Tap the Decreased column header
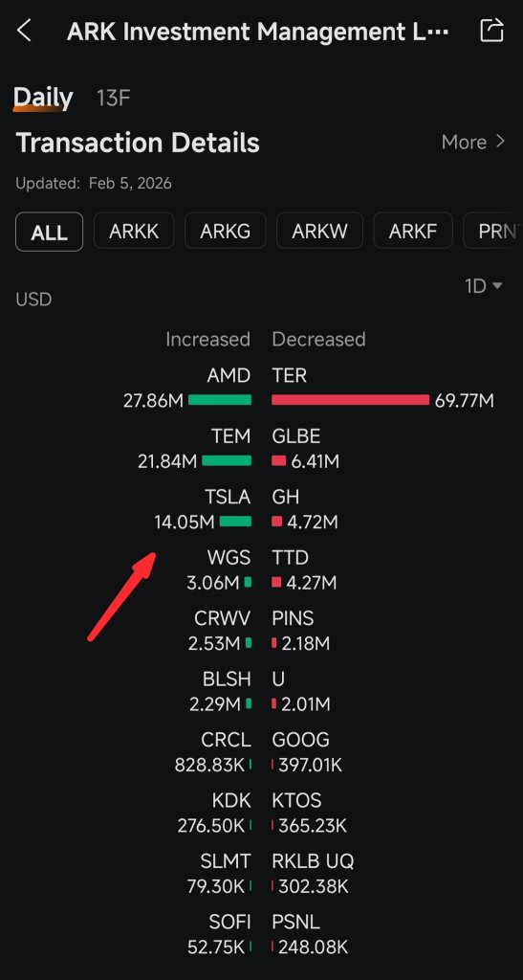 tap(319, 340)
